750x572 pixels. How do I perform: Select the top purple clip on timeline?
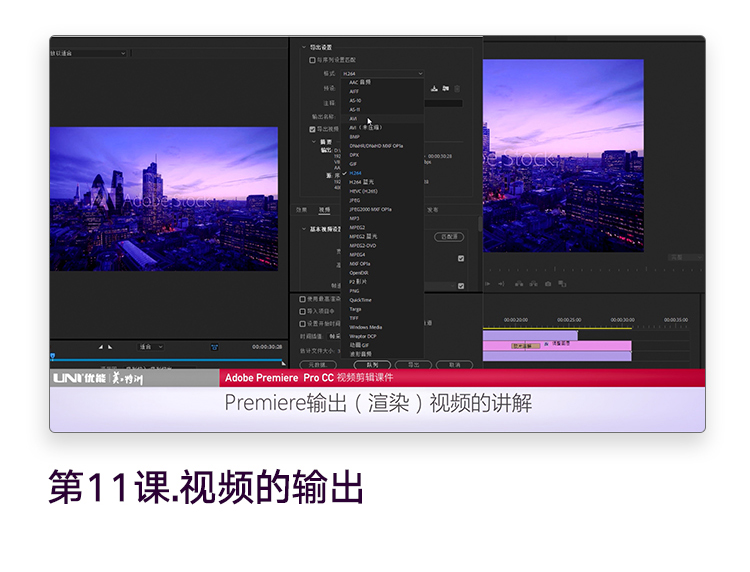530,335
